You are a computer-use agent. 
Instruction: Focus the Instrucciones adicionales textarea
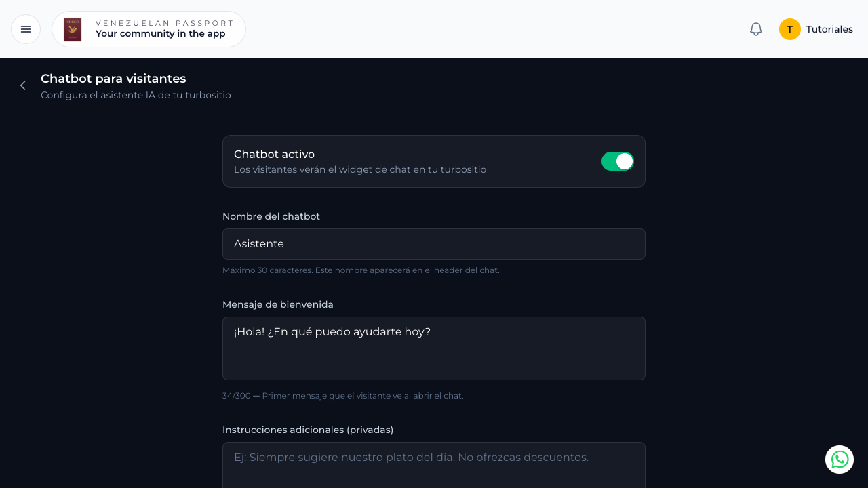434,465
